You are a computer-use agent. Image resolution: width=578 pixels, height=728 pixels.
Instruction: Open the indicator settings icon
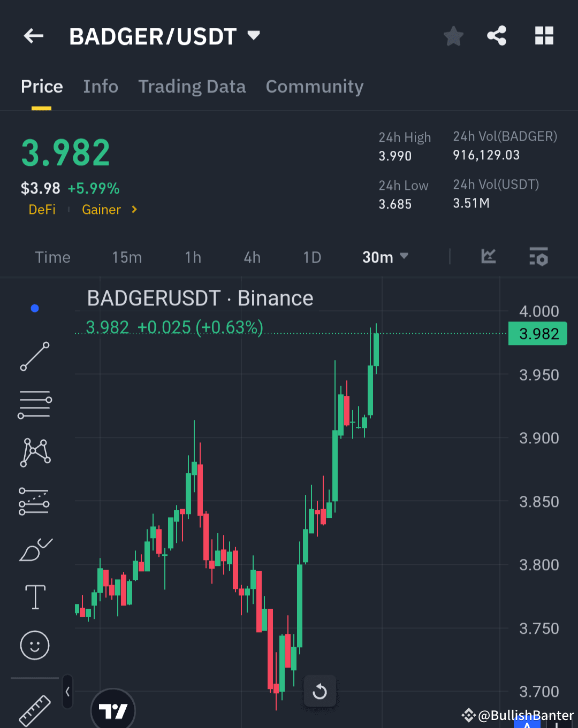pos(538,257)
